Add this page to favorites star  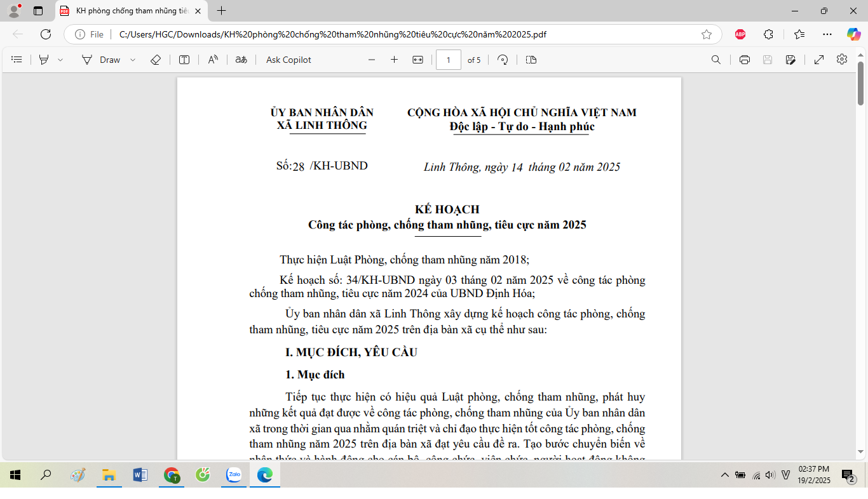click(707, 34)
